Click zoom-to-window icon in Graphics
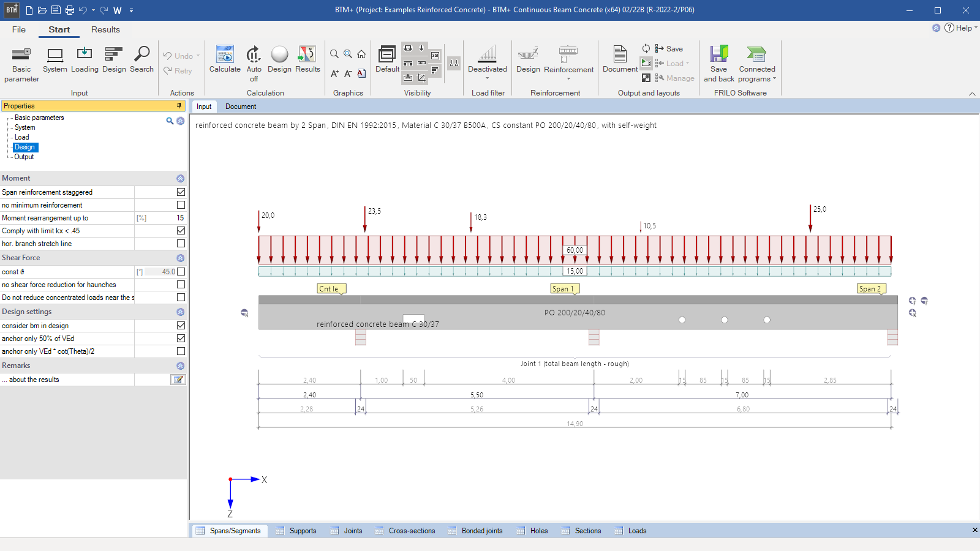 [348, 54]
